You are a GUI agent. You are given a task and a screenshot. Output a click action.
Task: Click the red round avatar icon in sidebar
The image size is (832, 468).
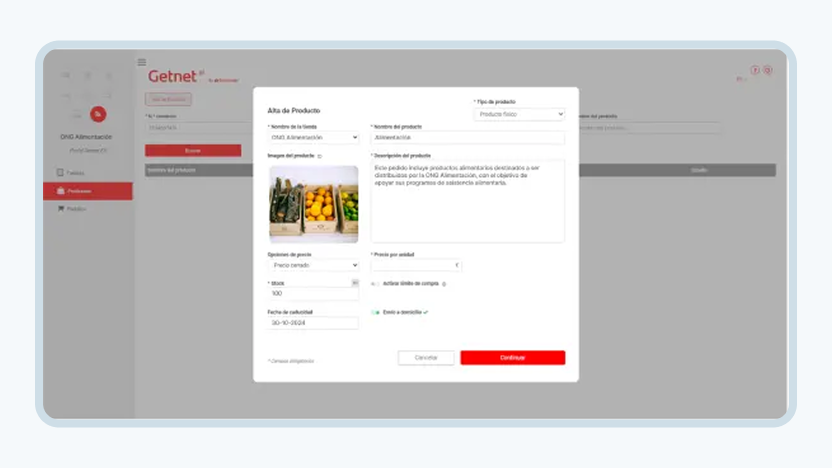[x=98, y=114]
